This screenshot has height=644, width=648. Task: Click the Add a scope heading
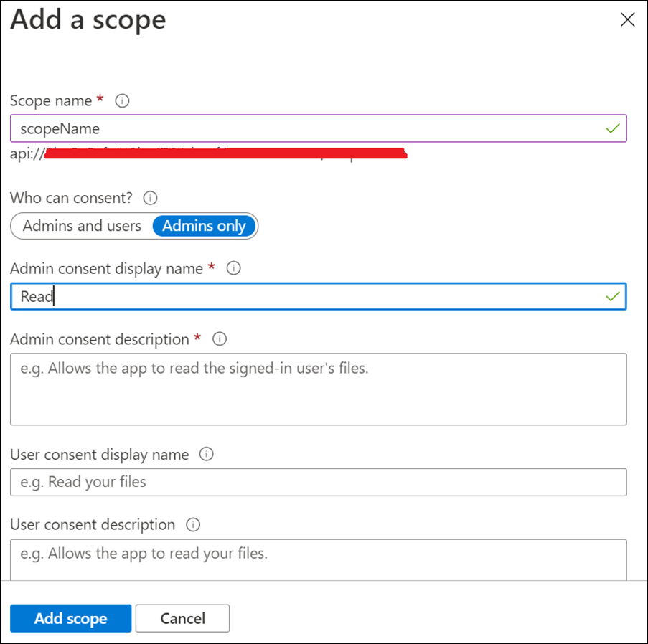[88, 19]
